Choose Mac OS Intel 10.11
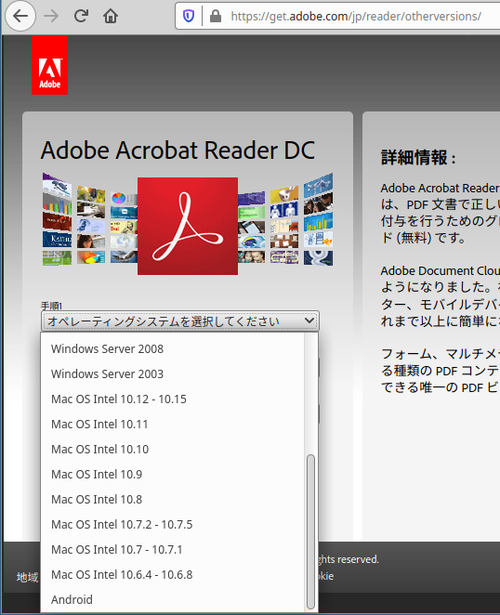Image resolution: width=500 pixels, height=615 pixels. tap(173, 424)
